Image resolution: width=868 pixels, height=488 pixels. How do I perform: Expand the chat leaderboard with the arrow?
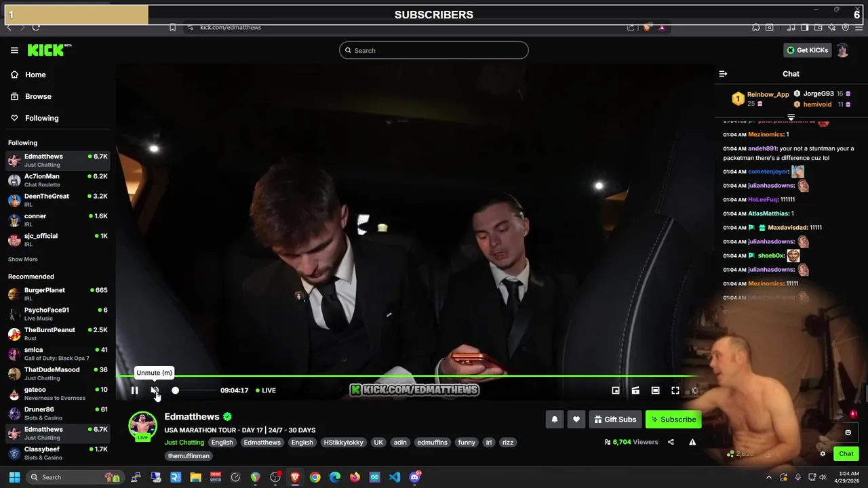click(x=791, y=117)
